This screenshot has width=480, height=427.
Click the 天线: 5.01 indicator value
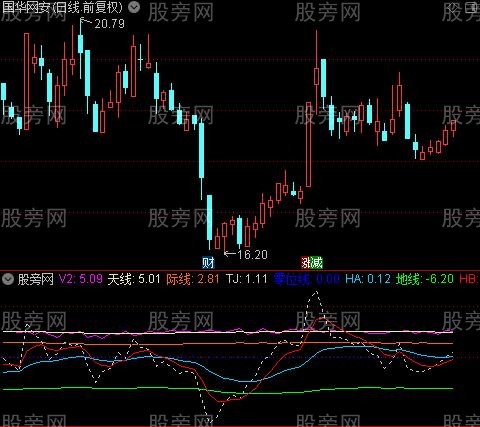pos(134,279)
